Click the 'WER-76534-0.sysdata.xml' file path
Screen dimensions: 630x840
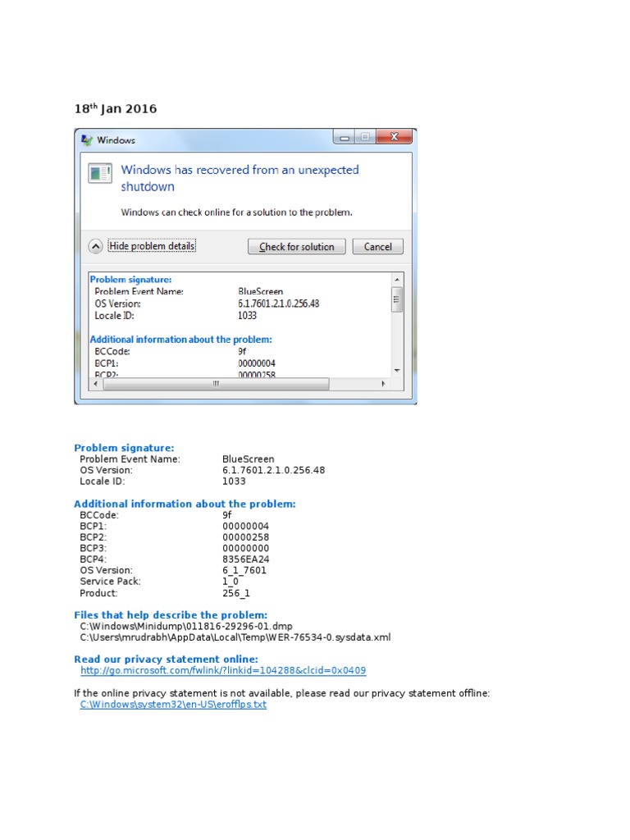235,637
